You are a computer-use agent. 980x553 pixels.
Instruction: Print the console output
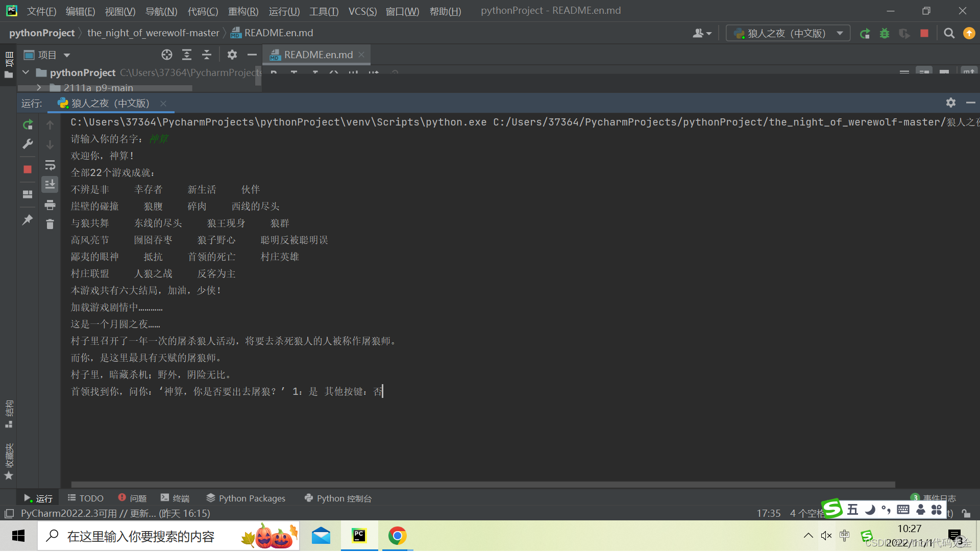(x=50, y=205)
